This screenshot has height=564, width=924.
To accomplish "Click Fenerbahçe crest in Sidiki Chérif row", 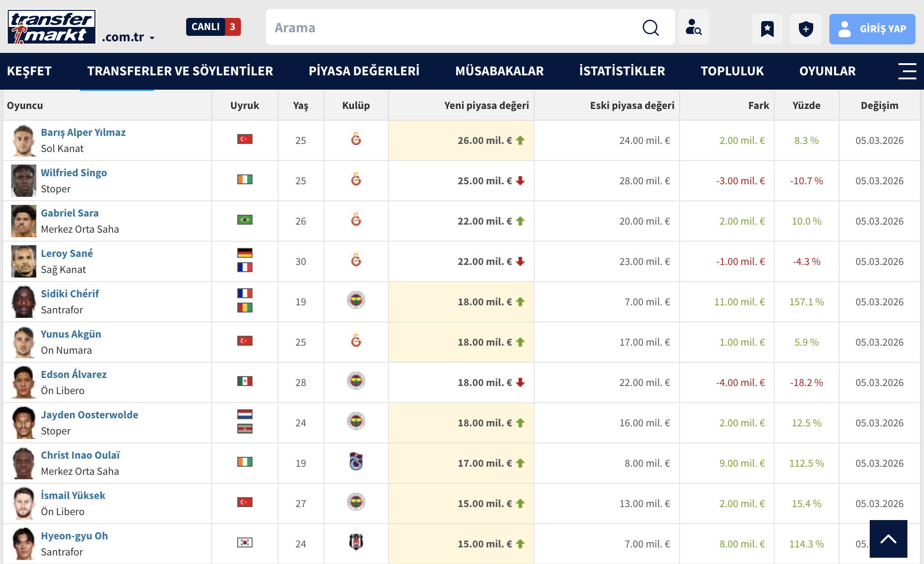I will (356, 300).
